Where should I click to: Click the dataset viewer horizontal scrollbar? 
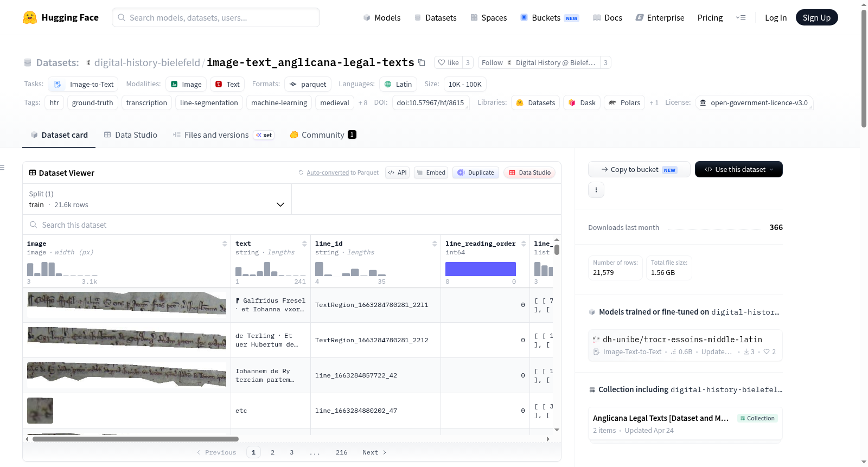(136, 439)
